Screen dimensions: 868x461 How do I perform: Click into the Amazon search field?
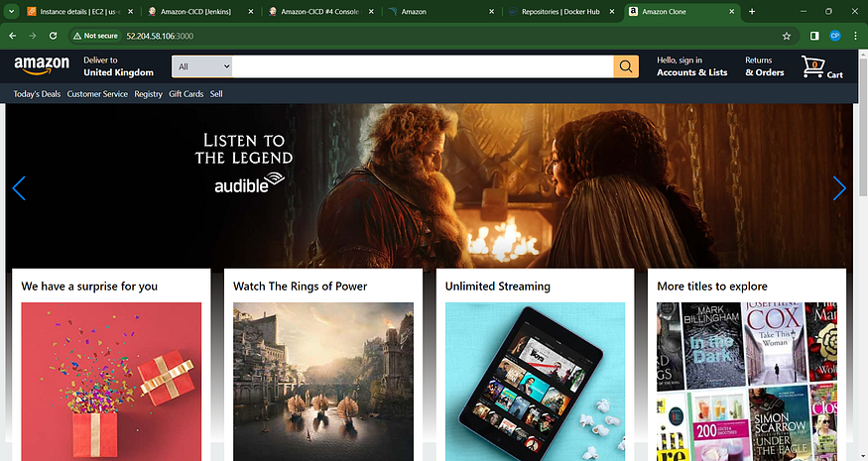click(x=423, y=66)
